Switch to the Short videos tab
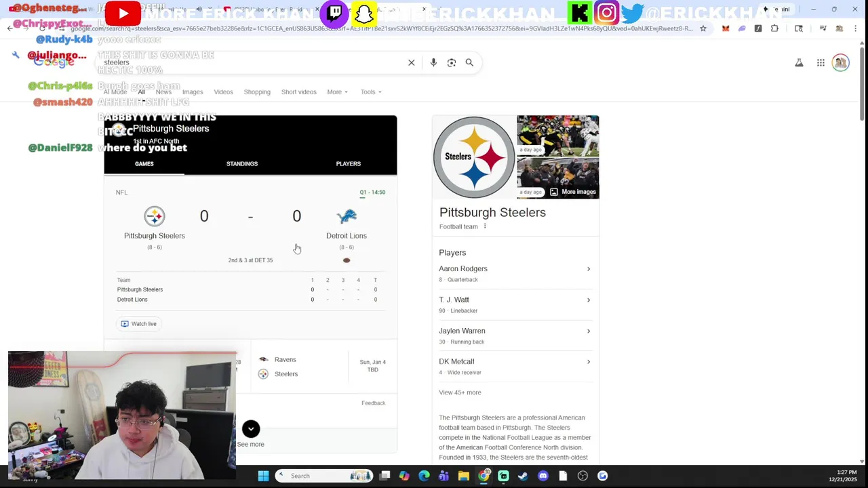Viewport: 868px width, 488px height. [x=299, y=92]
